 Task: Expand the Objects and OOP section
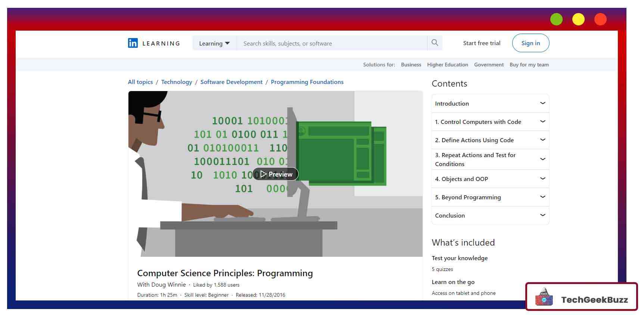point(490,179)
